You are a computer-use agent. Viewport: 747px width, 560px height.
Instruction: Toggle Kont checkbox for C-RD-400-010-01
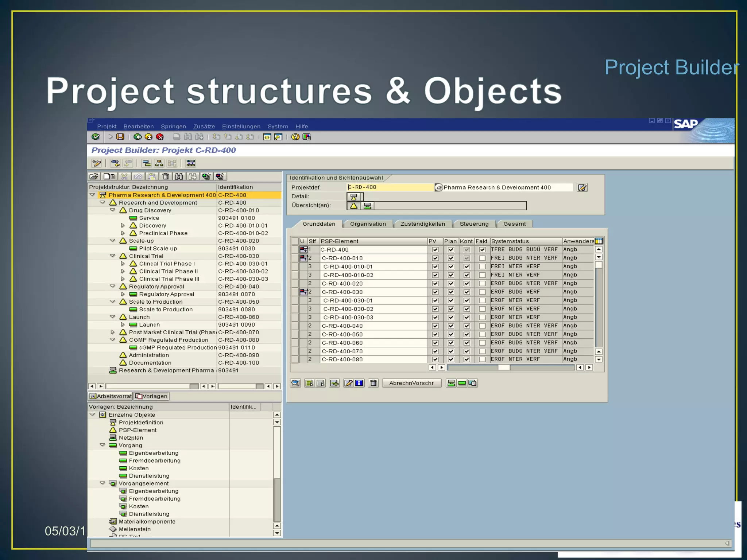point(467,267)
